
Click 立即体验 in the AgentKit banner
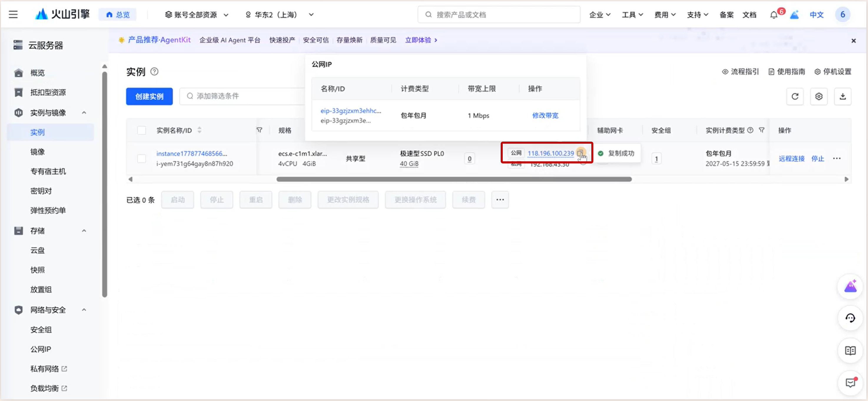[x=421, y=40]
